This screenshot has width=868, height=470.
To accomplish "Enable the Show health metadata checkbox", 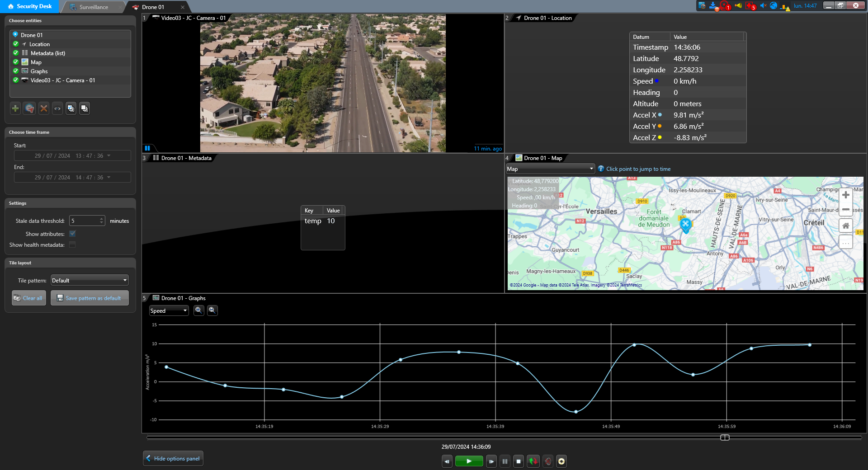I will [72, 245].
